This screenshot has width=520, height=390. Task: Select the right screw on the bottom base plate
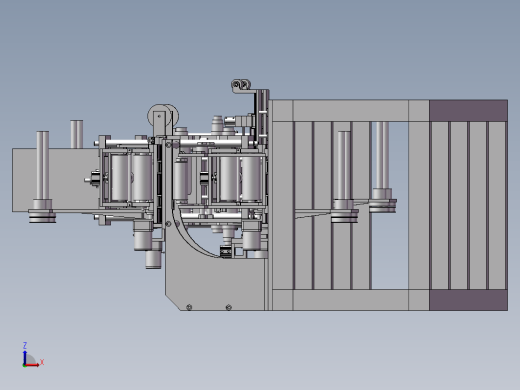click(x=228, y=307)
